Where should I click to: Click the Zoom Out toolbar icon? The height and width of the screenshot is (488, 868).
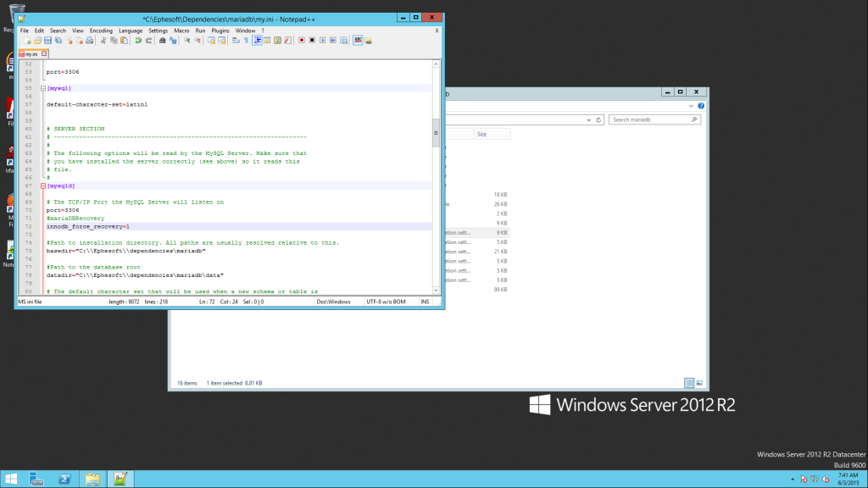197,41
